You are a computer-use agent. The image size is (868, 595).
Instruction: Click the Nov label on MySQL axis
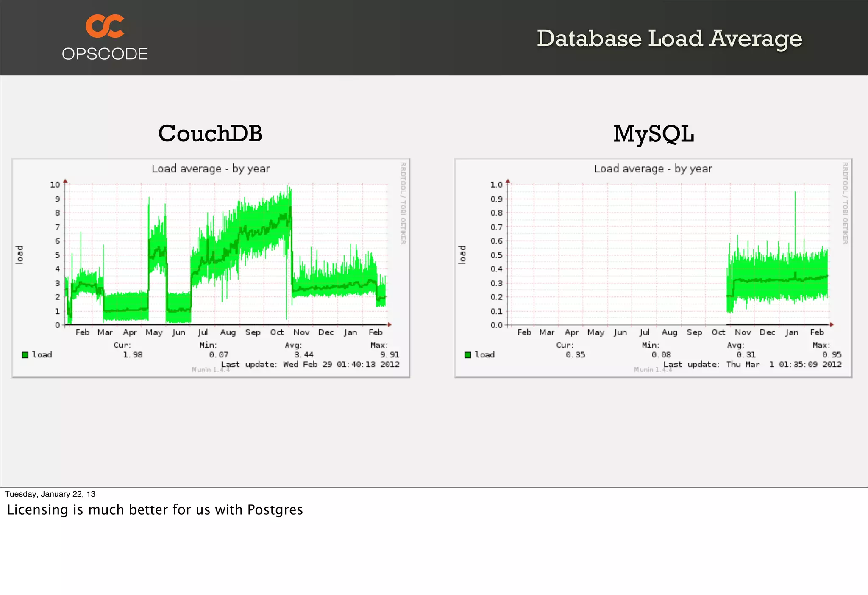pos(743,332)
